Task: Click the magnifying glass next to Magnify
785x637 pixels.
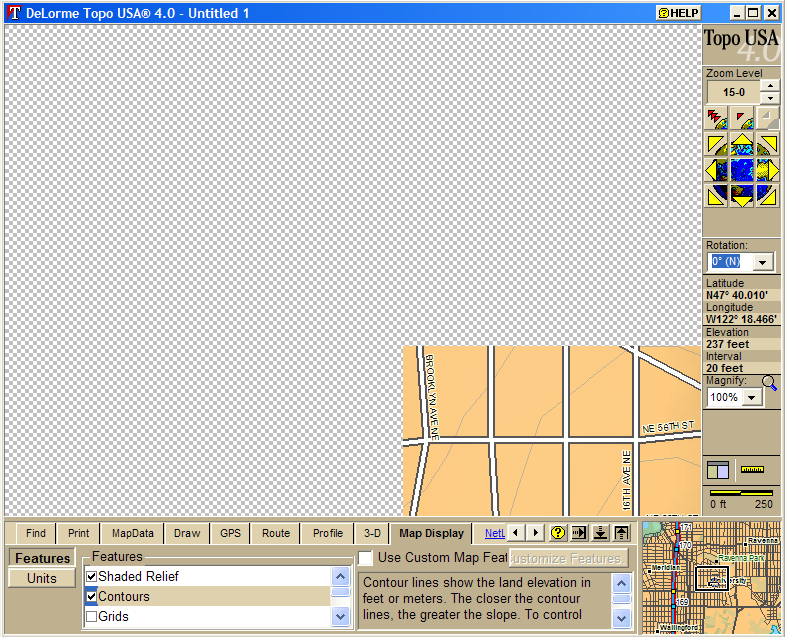Action: click(769, 383)
